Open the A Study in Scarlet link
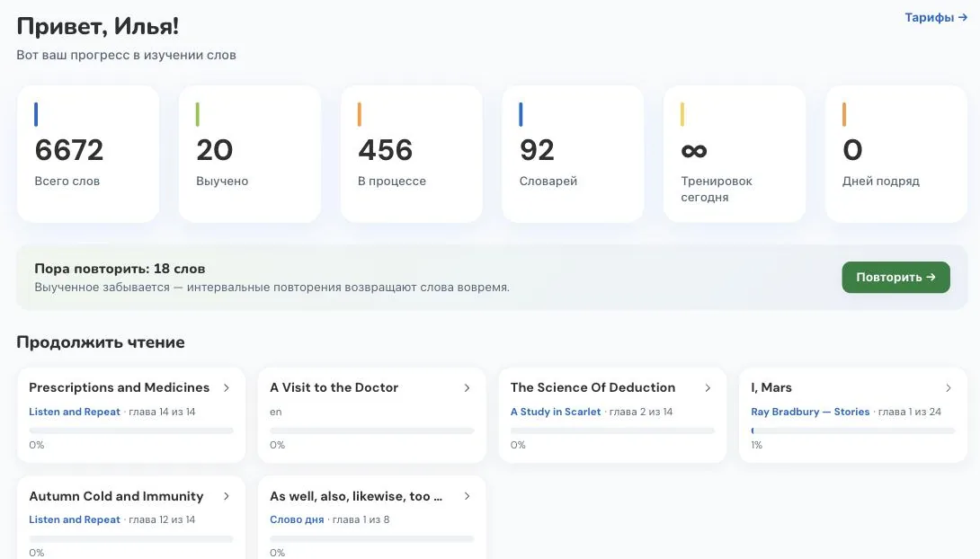Viewport: 980px width, 559px height. 556,412
